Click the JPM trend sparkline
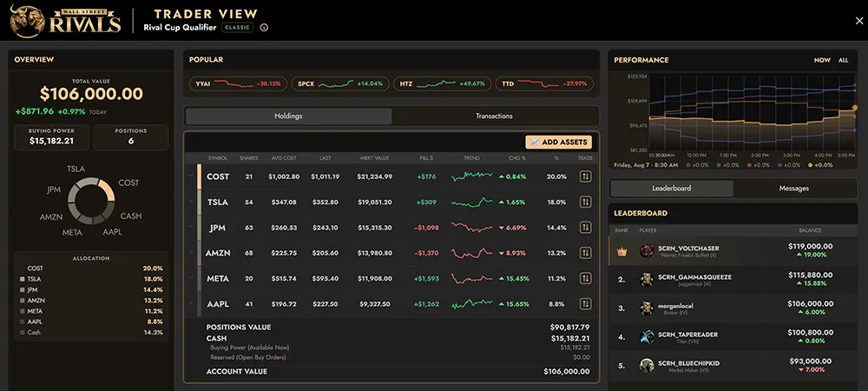The height and width of the screenshot is (391, 868). coord(471,228)
